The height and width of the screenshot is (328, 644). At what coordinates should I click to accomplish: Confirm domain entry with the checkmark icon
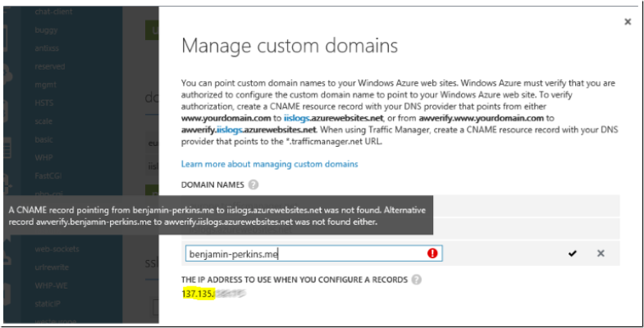click(572, 253)
